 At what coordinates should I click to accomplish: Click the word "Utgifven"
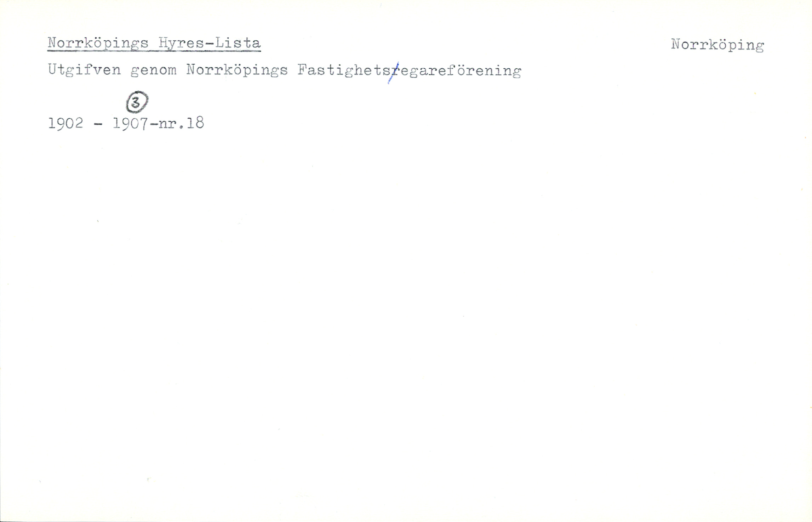(x=84, y=70)
